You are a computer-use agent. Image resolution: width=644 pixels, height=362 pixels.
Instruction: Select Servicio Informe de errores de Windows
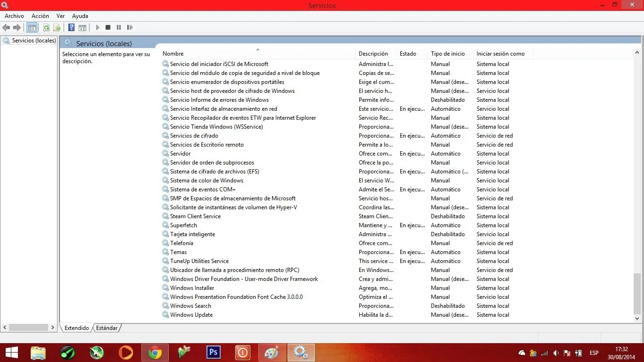(x=347, y=100)
